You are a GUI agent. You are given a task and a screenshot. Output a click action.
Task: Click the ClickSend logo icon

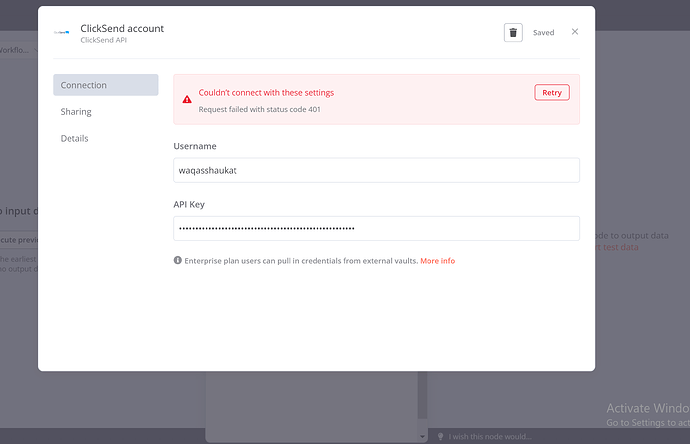62,32
